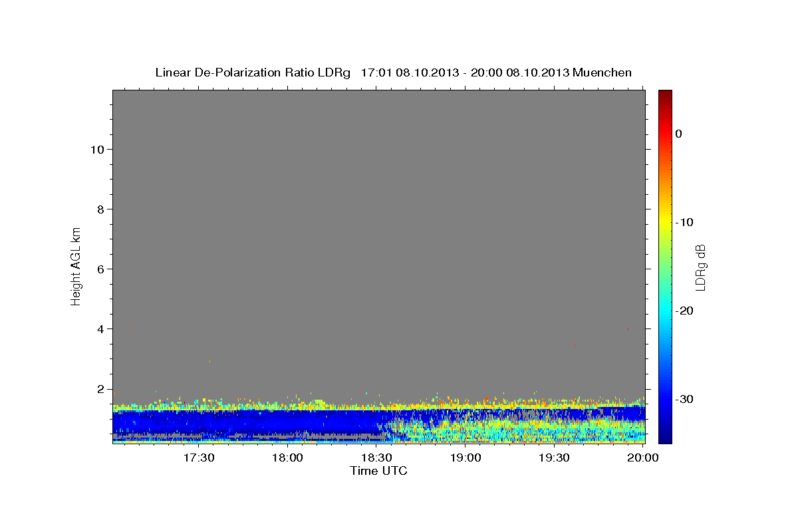Viewport: 798px width, 532px height.
Task: Select the 19:30 time tick label
Action: [x=554, y=458]
